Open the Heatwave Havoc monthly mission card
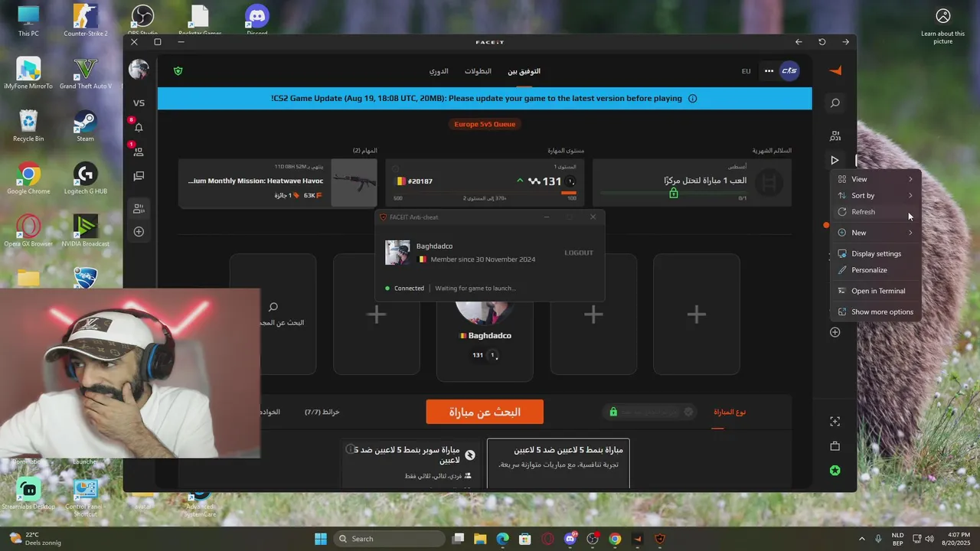 pos(278,183)
